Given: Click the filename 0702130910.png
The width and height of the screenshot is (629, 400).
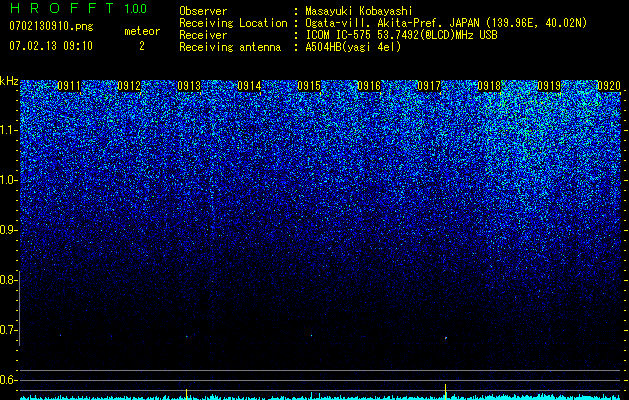Looking at the screenshot, I should [x=51, y=26].
